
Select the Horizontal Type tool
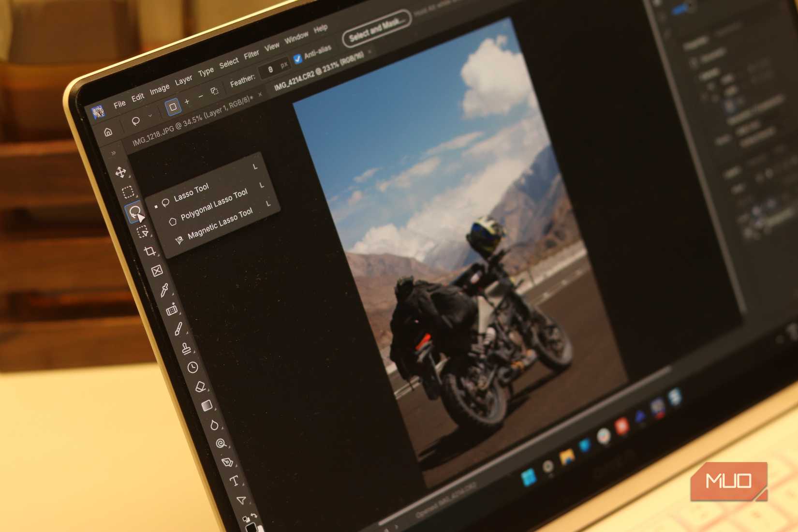point(234,481)
